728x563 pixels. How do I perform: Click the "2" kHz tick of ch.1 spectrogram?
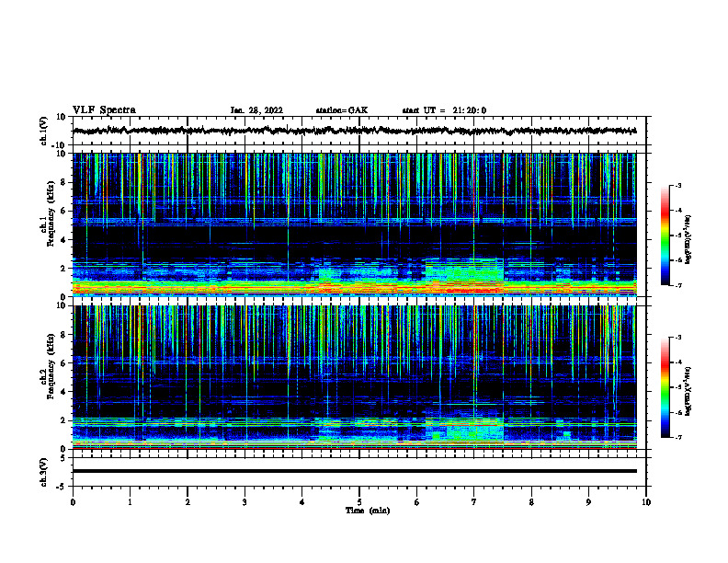tap(63, 269)
